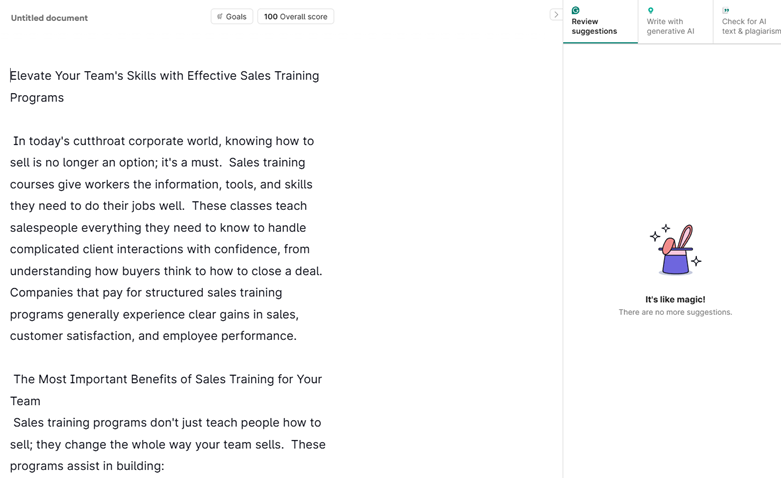Collapse the suggestions sidebar with the chevron
The height and width of the screenshot is (478, 781).
[556, 15]
